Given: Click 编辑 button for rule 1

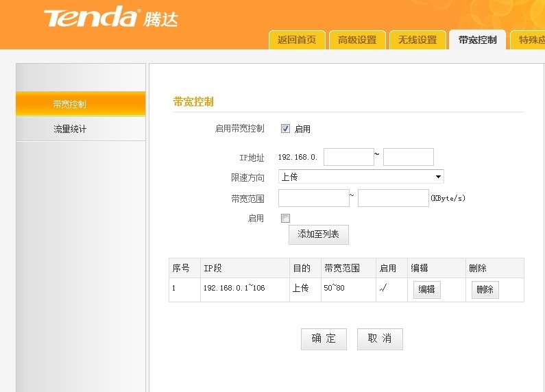Looking at the screenshot, I should click(x=427, y=289).
